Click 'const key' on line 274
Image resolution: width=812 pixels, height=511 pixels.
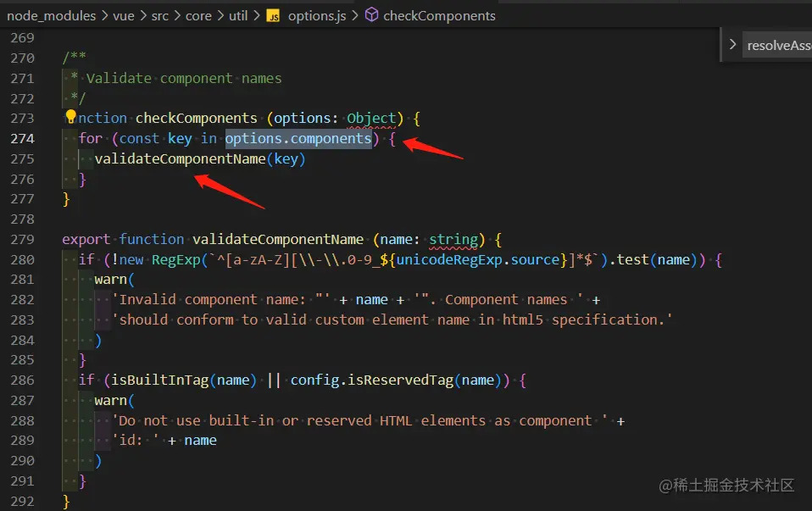pyautogui.click(x=155, y=139)
